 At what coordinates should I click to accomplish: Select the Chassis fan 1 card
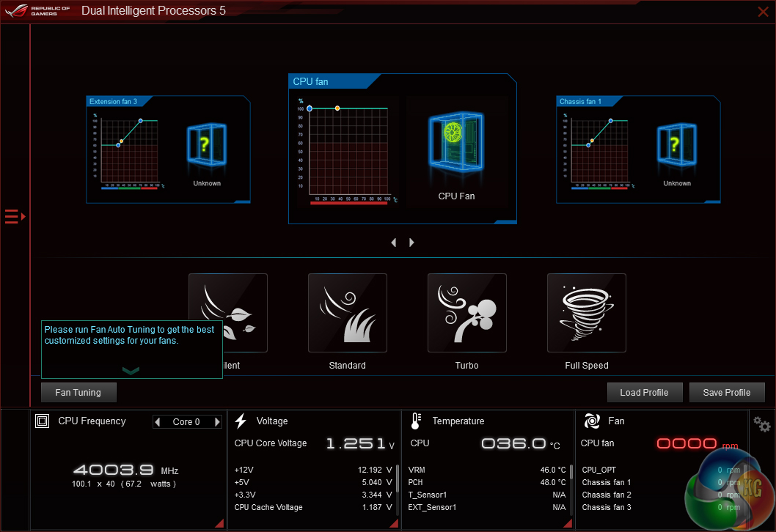point(638,149)
